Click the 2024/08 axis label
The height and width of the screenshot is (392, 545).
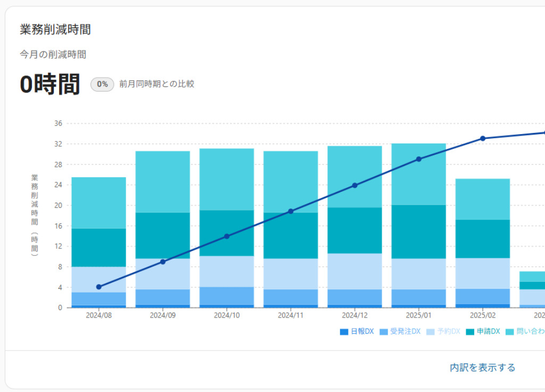[x=98, y=315]
